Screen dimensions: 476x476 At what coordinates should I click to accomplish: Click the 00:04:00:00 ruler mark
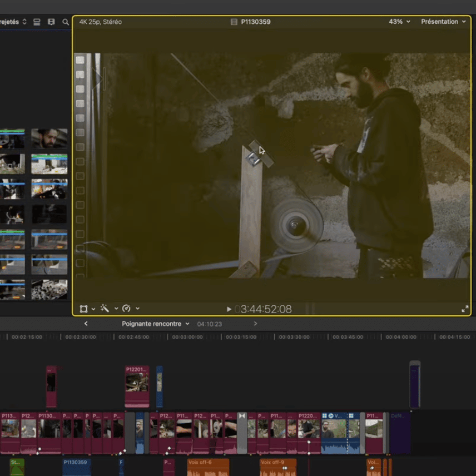(401, 337)
